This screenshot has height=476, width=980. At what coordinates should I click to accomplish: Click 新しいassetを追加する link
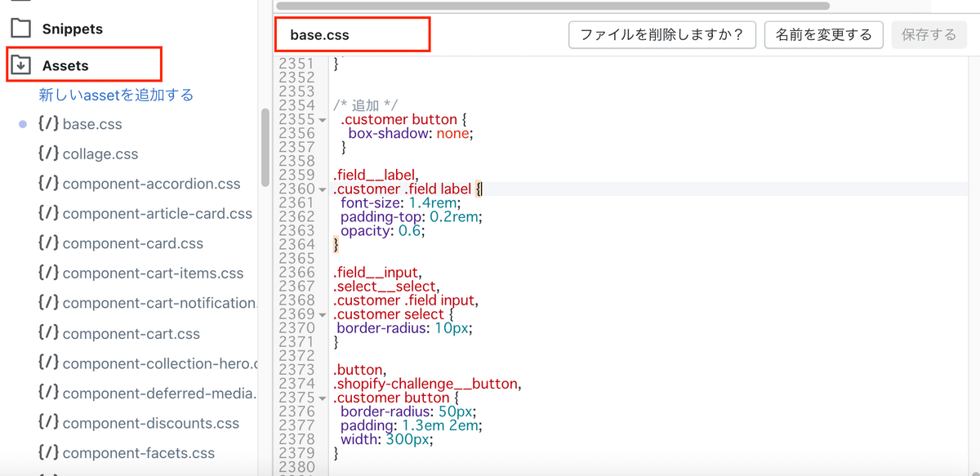(x=116, y=95)
